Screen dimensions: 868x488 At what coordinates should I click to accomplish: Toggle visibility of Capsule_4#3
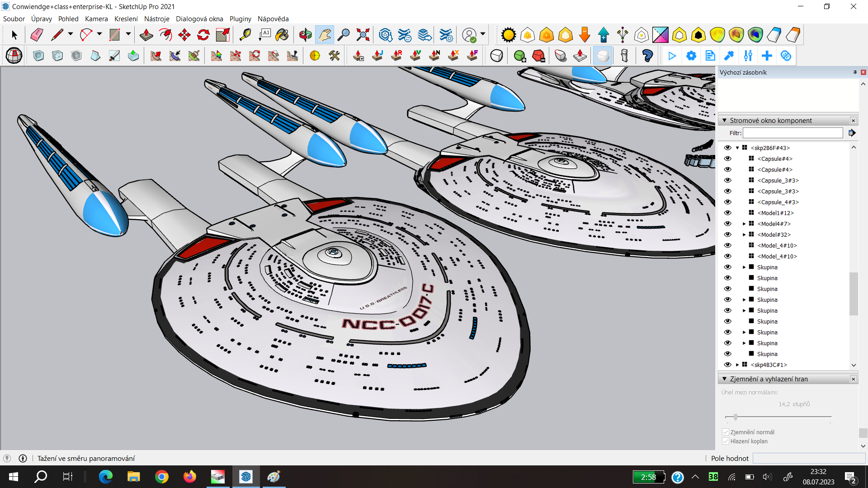point(727,202)
